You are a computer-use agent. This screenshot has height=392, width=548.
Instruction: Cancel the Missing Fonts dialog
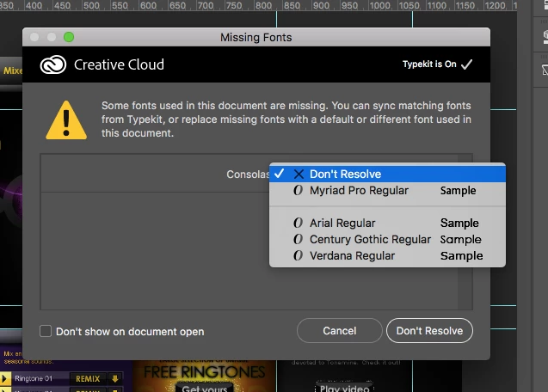339,330
